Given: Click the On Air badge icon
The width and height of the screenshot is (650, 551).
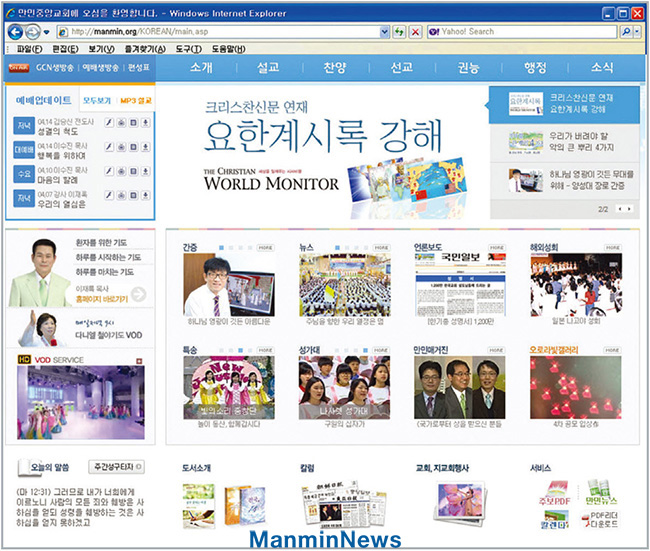Looking at the screenshot, I should click(19, 68).
